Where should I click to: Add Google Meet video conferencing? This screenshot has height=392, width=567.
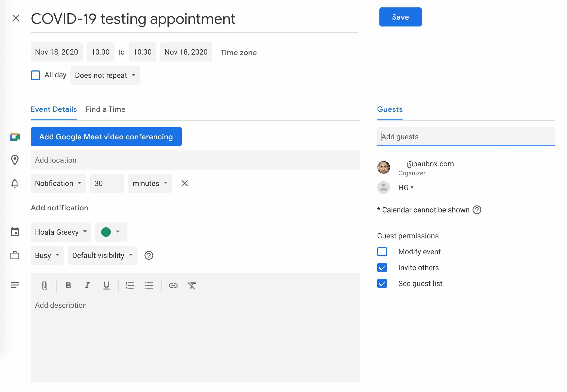(x=106, y=137)
